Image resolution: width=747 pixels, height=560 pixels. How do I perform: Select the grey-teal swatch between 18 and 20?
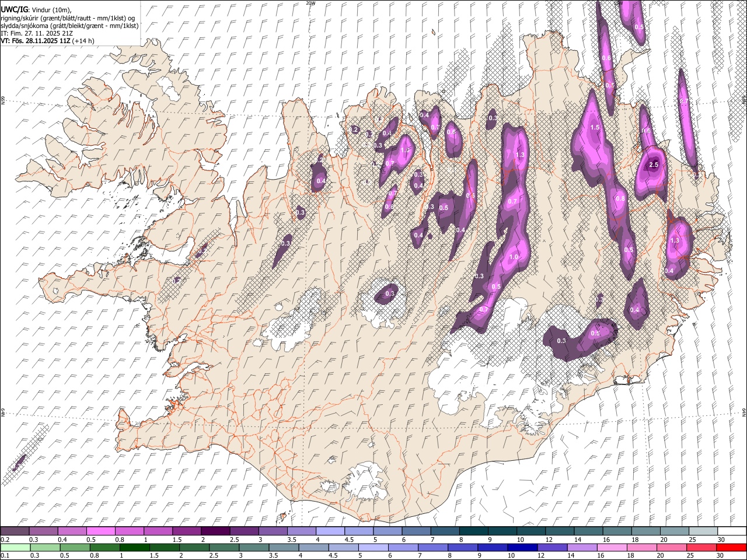tap(645, 531)
